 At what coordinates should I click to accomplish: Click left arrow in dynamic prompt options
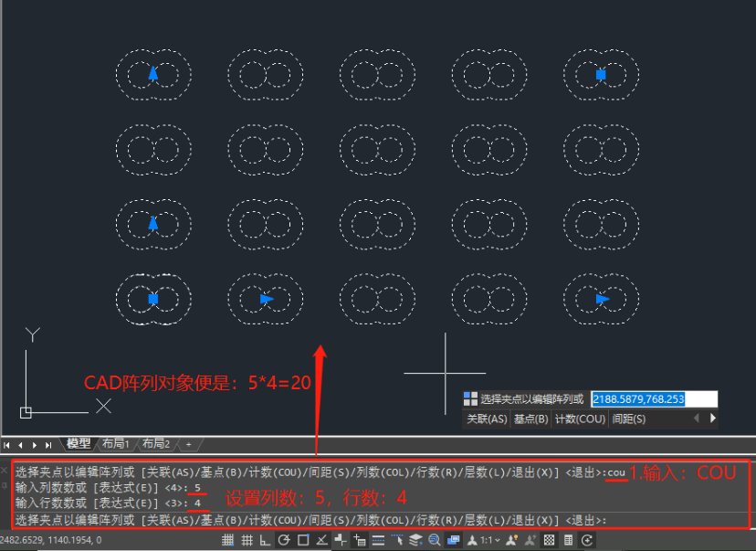point(697,419)
